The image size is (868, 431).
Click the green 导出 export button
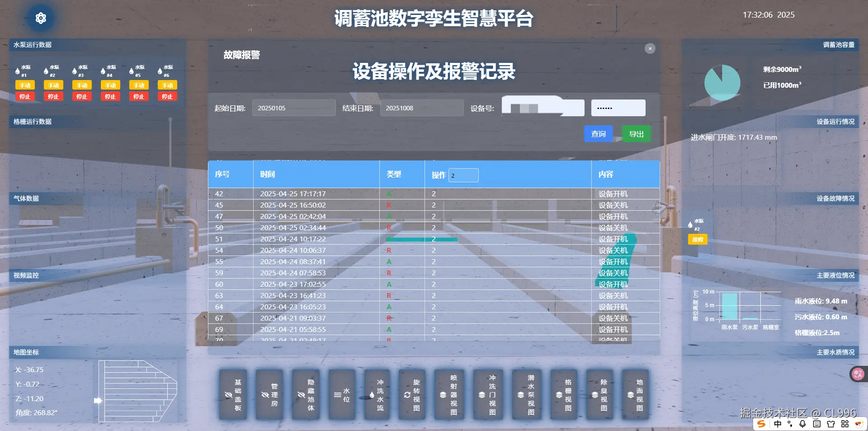[636, 133]
